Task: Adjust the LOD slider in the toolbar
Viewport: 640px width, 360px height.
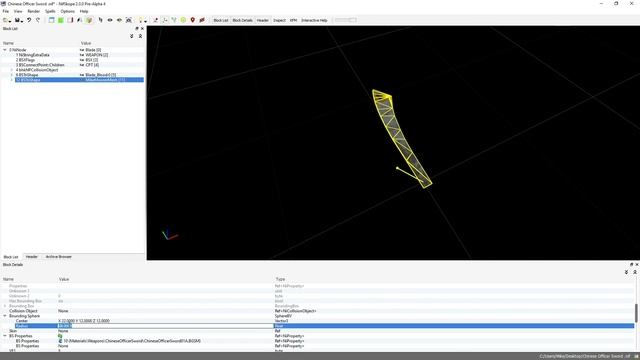Action: (345, 20)
